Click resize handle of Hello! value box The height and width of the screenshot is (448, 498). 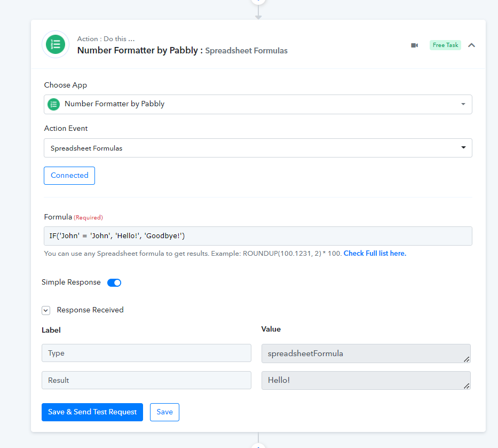[467, 386]
